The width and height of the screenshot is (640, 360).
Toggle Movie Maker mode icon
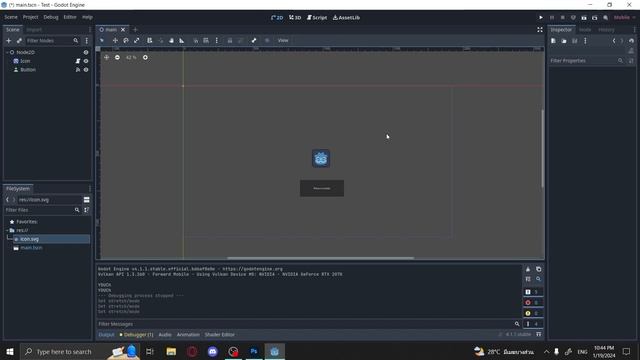point(605,18)
